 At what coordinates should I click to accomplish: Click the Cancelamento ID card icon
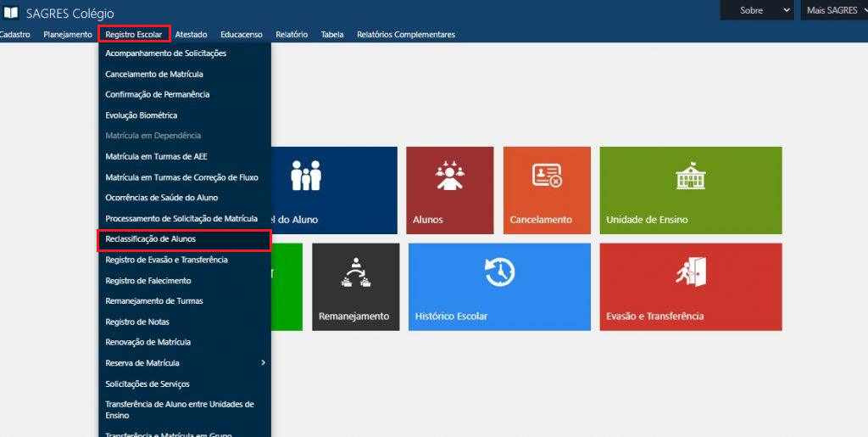(x=547, y=176)
